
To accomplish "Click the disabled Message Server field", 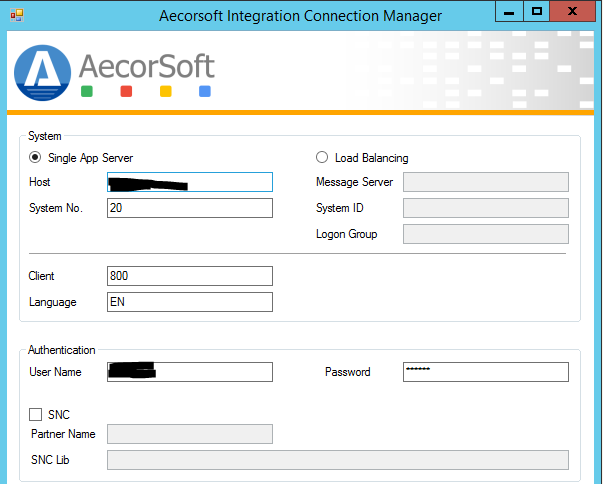I will [486, 182].
